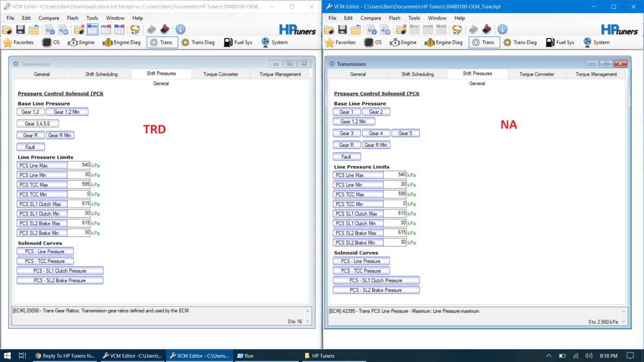Open compare file icon in left TRD window
This screenshot has height=362, width=644.
(x=34, y=30)
